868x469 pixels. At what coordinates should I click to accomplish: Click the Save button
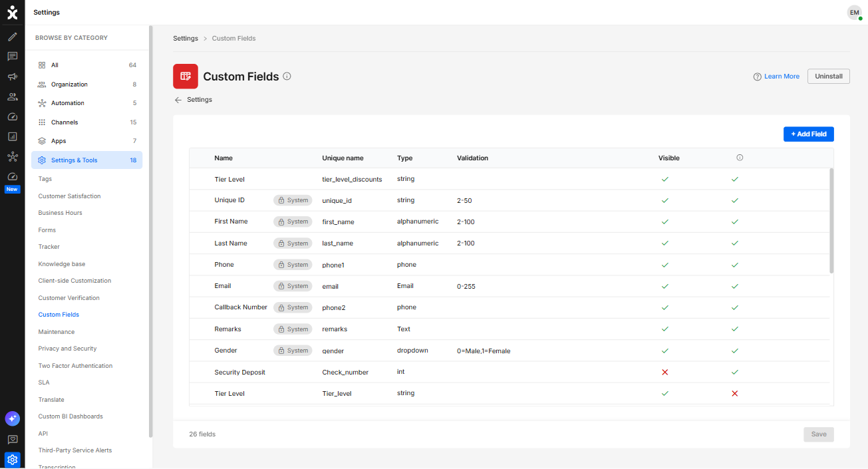coord(819,434)
